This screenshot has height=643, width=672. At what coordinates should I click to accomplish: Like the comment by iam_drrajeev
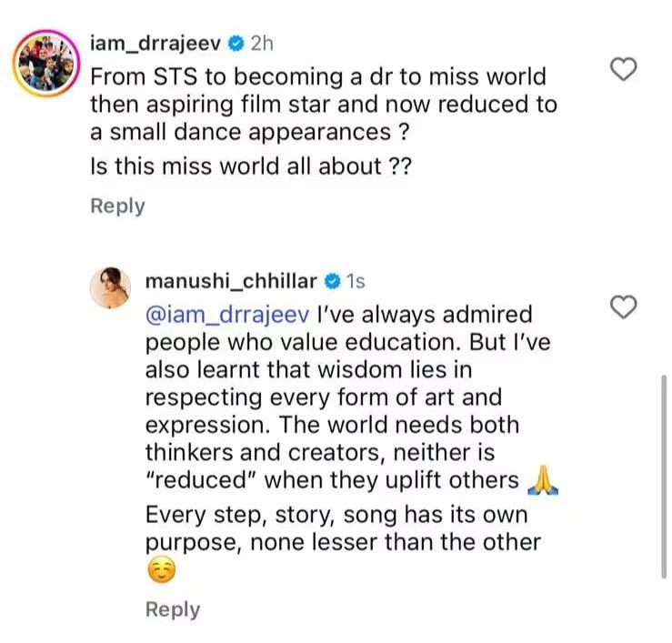621,69
